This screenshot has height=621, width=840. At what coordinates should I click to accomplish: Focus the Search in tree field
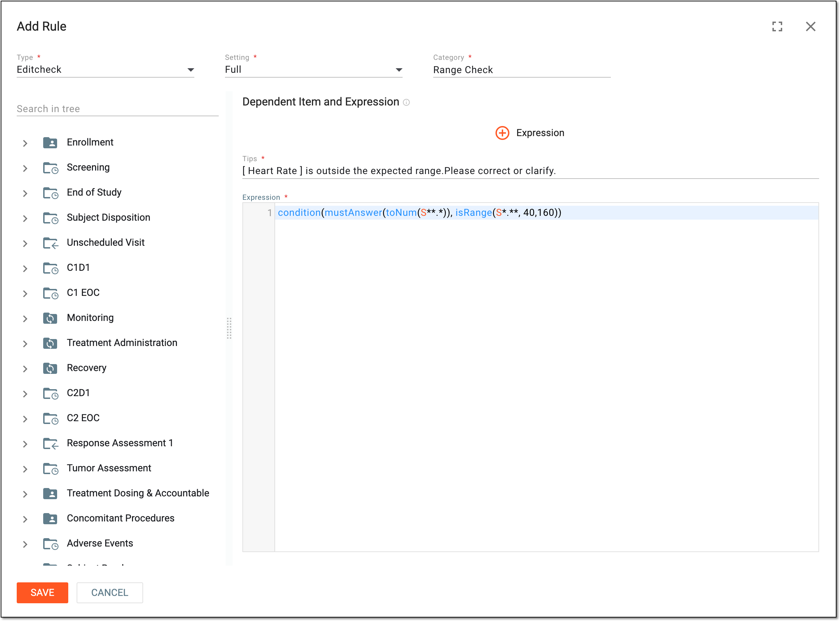[x=117, y=109]
